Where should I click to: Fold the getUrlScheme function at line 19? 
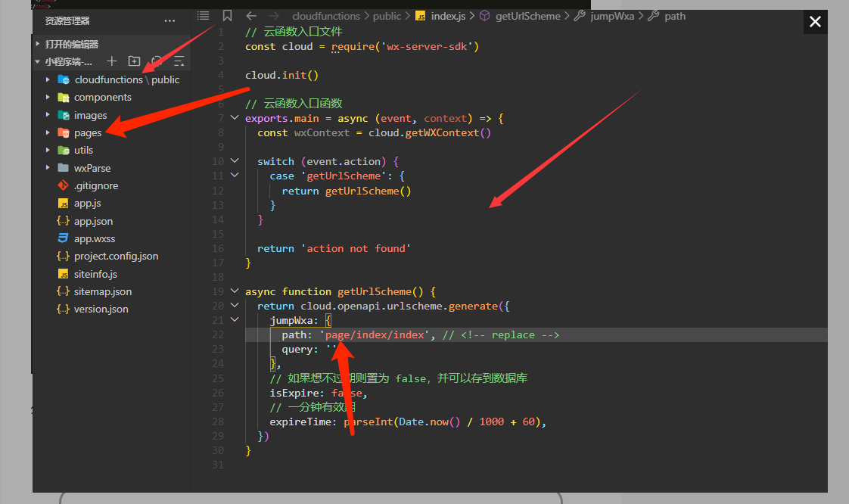pyautogui.click(x=235, y=291)
